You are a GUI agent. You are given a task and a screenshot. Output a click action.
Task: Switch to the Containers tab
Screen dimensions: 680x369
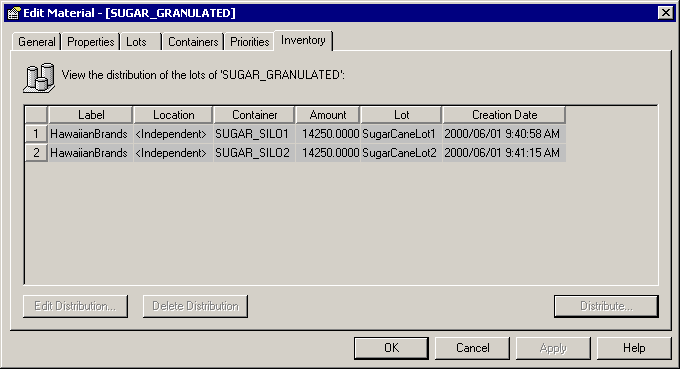tap(193, 42)
